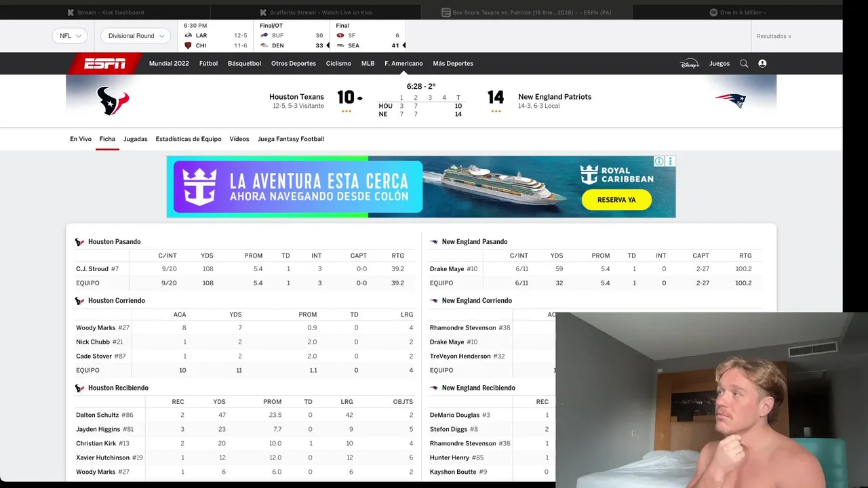Open Christian Kirk player link
This screenshot has height=488, width=868.
tap(96, 444)
